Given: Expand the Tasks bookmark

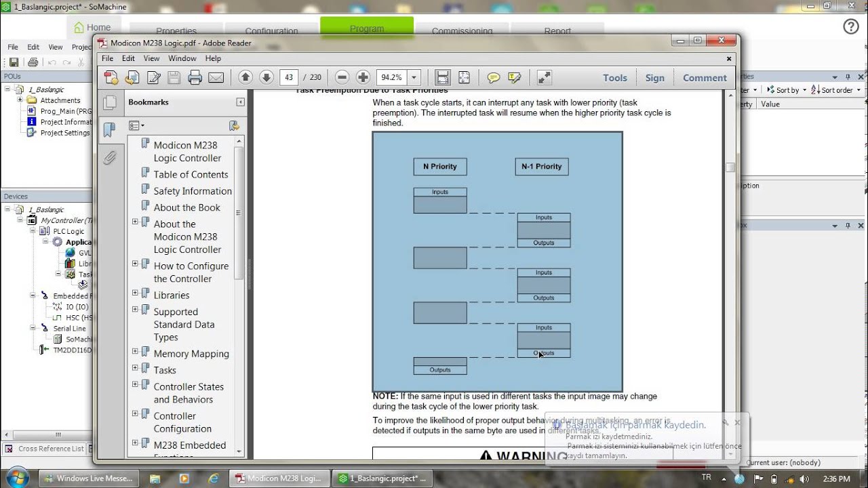Looking at the screenshot, I should click(x=135, y=368).
